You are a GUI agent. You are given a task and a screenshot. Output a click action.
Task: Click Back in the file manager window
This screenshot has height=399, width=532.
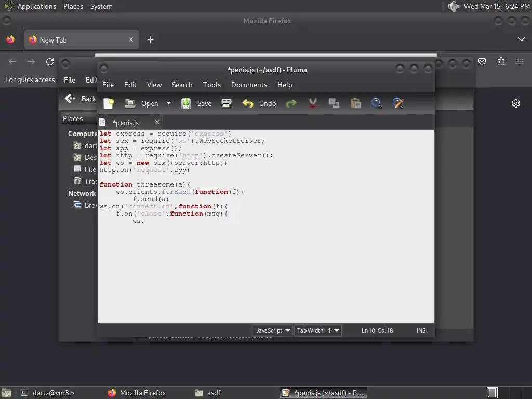[81, 99]
